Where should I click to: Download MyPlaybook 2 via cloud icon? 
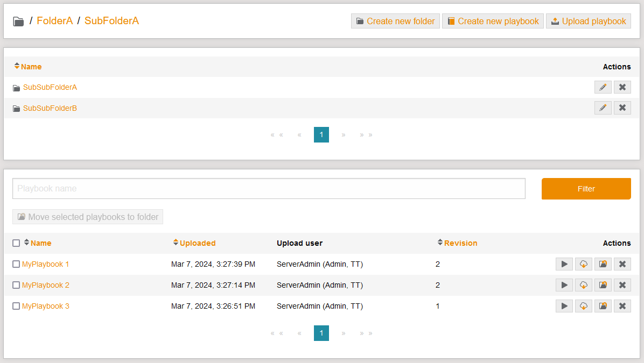(x=583, y=285)
